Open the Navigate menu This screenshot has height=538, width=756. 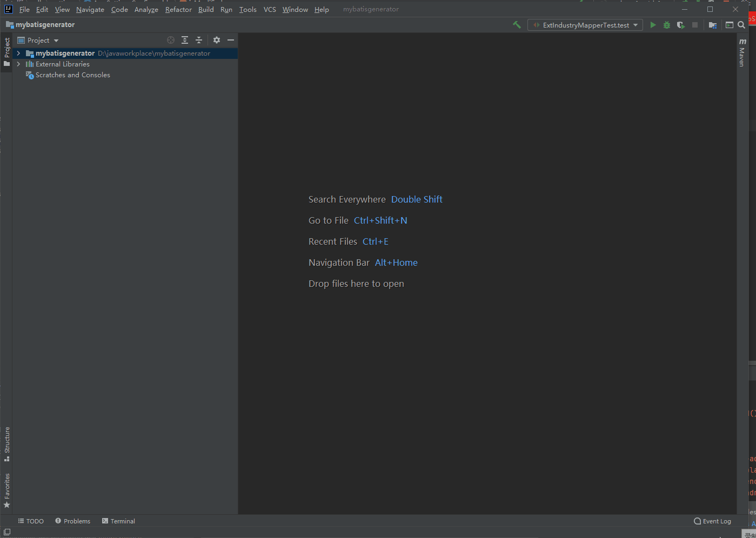click(x=90, y=10)
